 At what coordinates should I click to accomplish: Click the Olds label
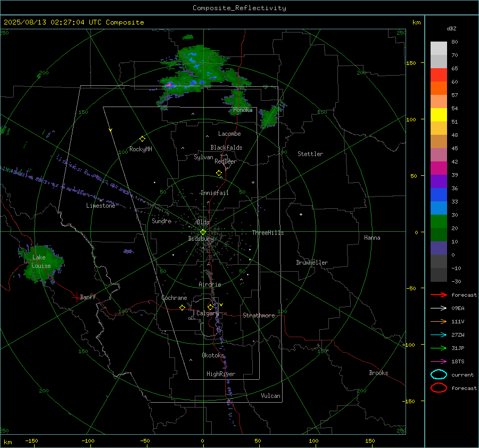pyautogui.click(x=203, y=222)
